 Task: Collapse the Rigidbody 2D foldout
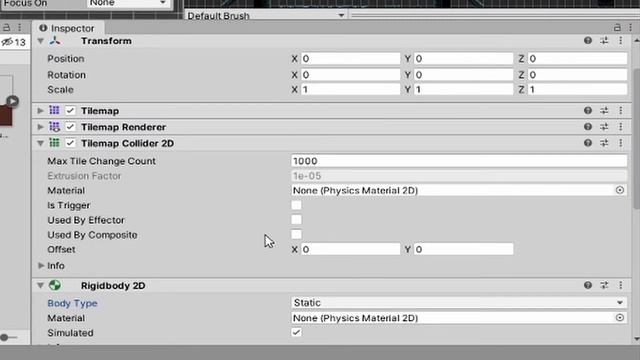pos(40,285)
